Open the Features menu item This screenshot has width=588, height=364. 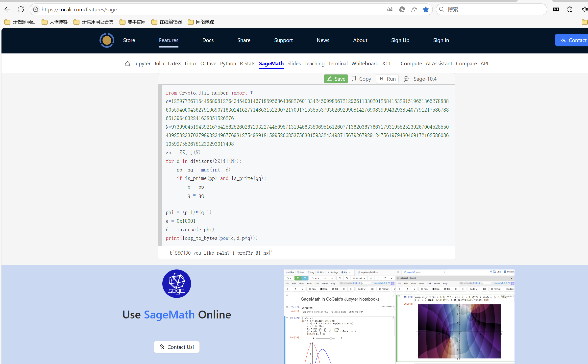169,40
